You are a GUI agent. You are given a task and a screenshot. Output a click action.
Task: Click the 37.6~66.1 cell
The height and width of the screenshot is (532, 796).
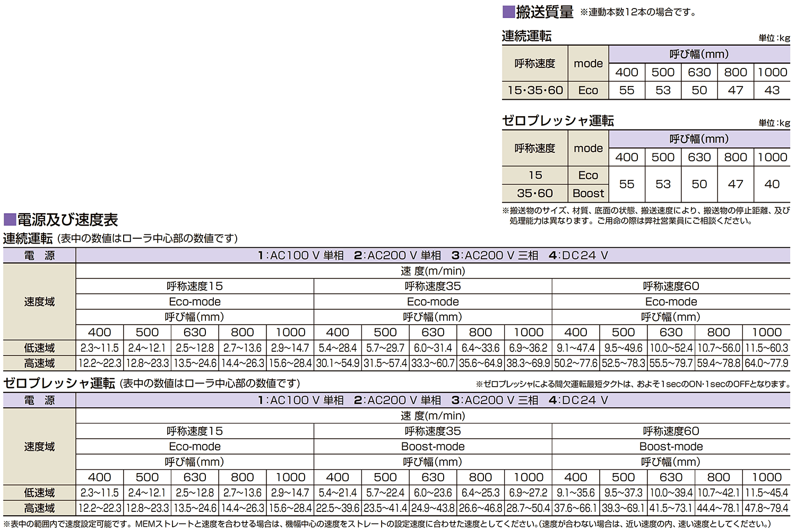[576, 508]
